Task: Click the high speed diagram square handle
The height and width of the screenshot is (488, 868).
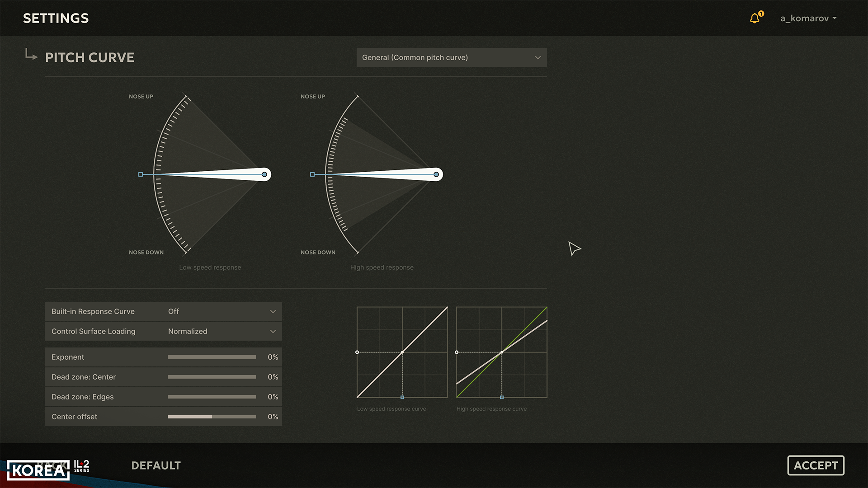Action: [312, 174]
